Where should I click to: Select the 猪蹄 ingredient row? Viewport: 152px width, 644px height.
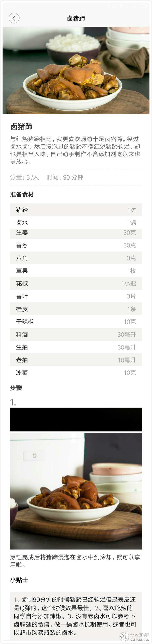tap(76, 210)
